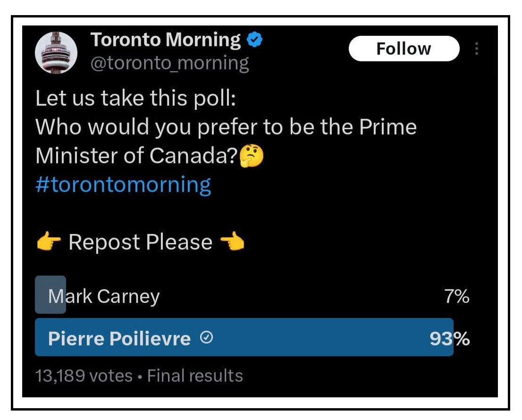522x420 pixels.
Task: Click the Final results text
Action: click(x=195, y=376)
